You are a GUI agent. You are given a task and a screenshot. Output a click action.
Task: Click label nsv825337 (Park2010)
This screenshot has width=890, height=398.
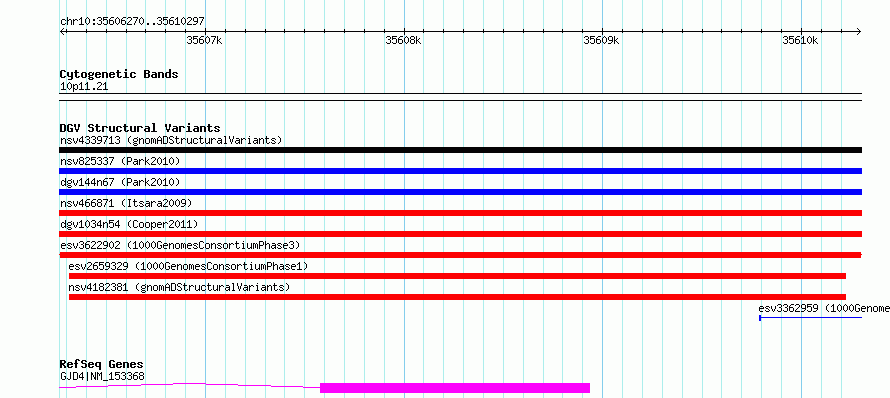coord(120,161)
